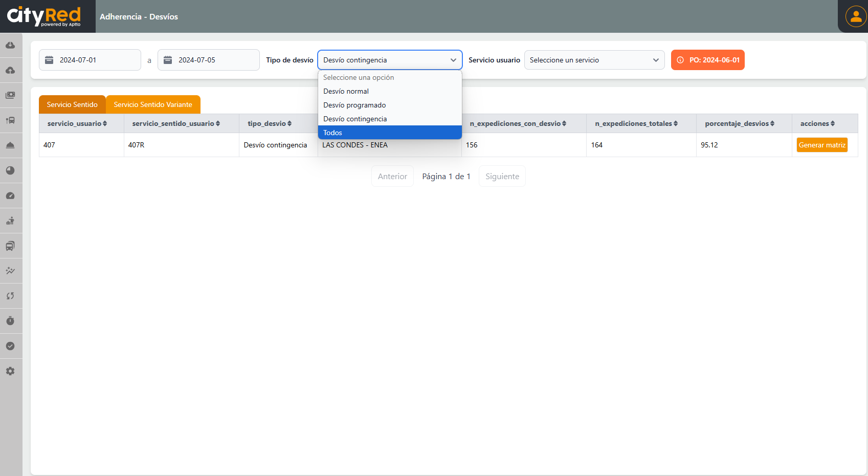This screenshot has height=476, width=868.
Task: Choose 'Desvío normal' from the open dropdown
Action: (x=389, y=91)
